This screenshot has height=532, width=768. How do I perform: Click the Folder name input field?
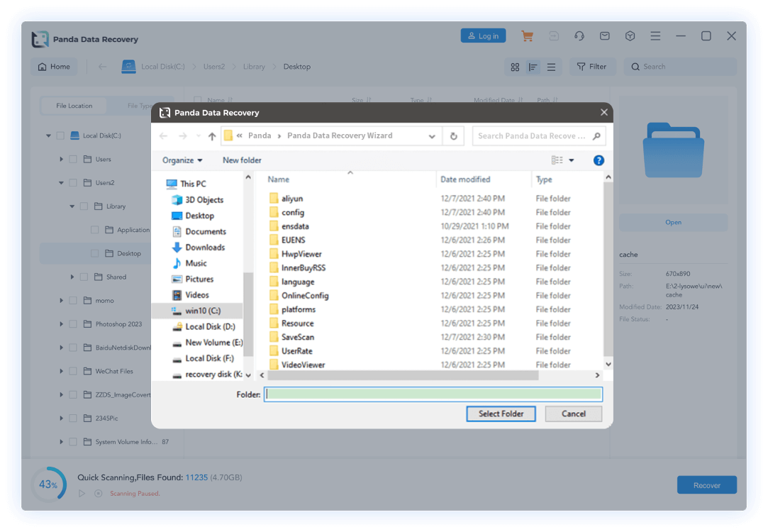(433, 394)
